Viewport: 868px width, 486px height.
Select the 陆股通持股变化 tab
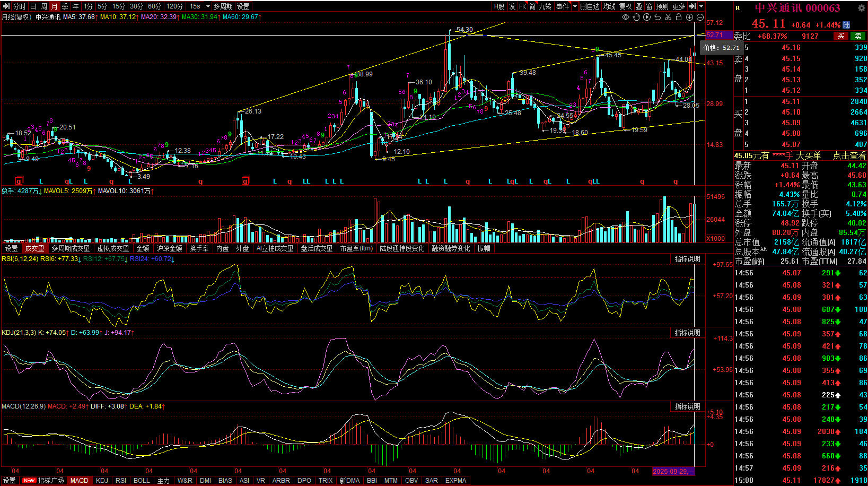coord(402,248)
